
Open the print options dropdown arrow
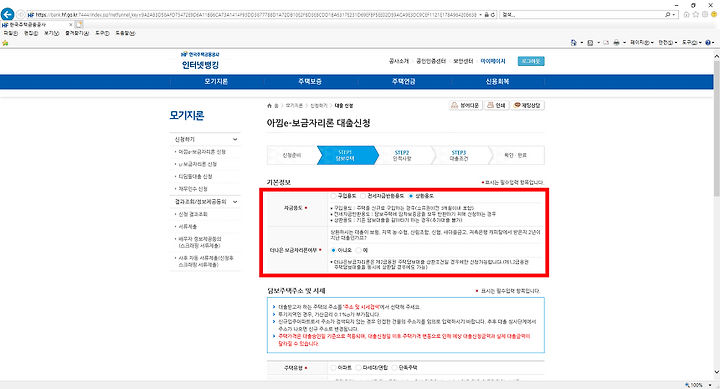click(x=624, y=42)
